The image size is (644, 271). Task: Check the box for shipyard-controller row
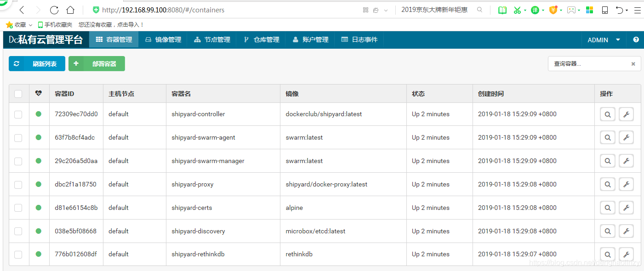pyautogui.click(x=18, y=114)
